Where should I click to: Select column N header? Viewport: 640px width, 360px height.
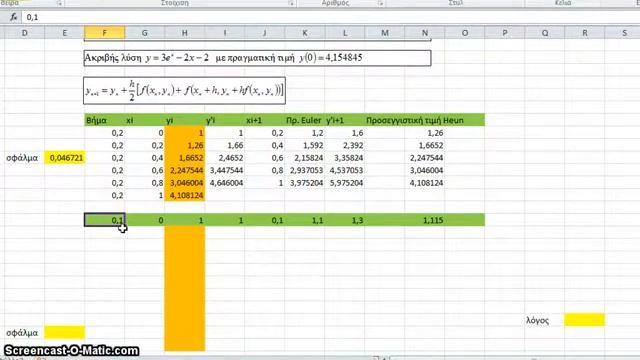424,33
